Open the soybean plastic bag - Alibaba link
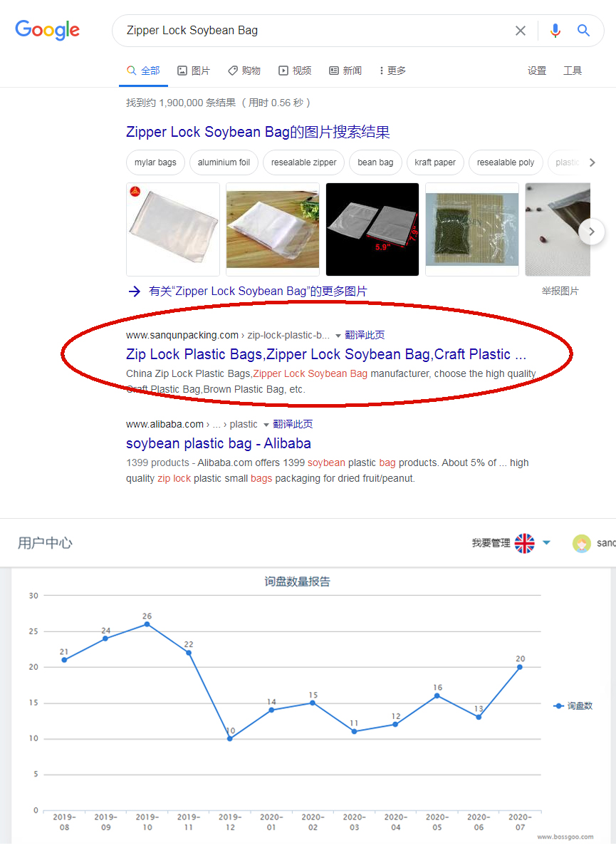Screen dimensions: 616x863 [x=219, y=443]
